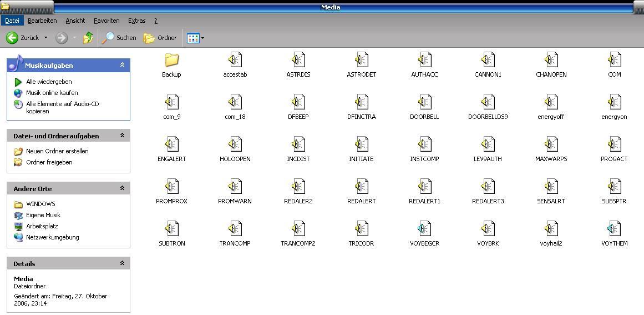The image size is (644, 315).
Task: Open the Suchen search pane
Action: click(119, 38)
